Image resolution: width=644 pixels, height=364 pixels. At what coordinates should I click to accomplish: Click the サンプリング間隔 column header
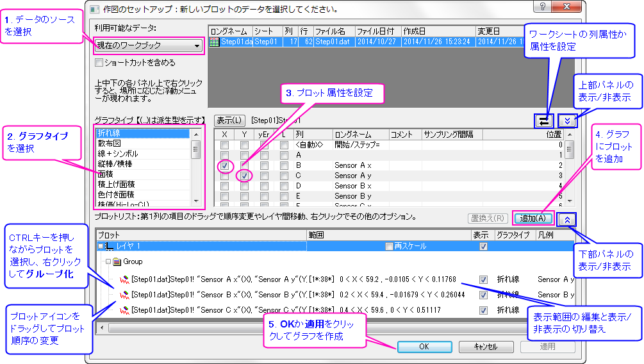[x=452, y=135]
